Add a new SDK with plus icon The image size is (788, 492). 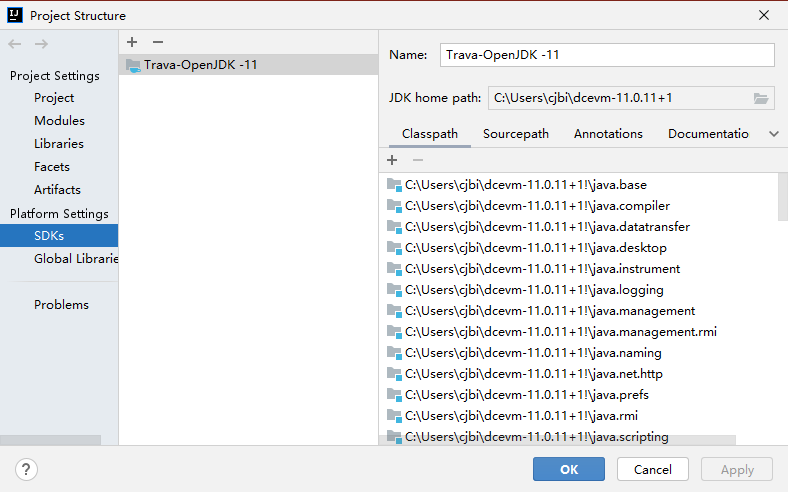pyautogui.click(x=132, y=42)
